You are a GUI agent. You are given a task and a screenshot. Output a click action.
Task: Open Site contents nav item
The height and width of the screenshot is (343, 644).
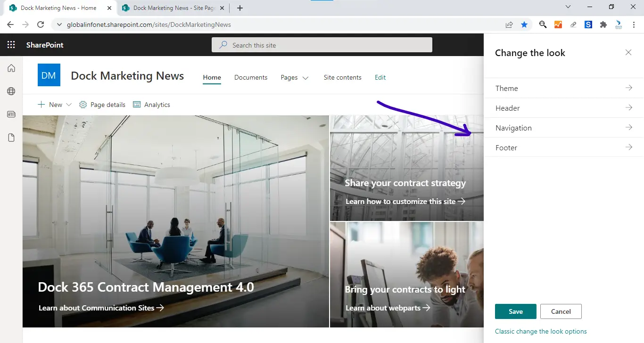point(343,77)
